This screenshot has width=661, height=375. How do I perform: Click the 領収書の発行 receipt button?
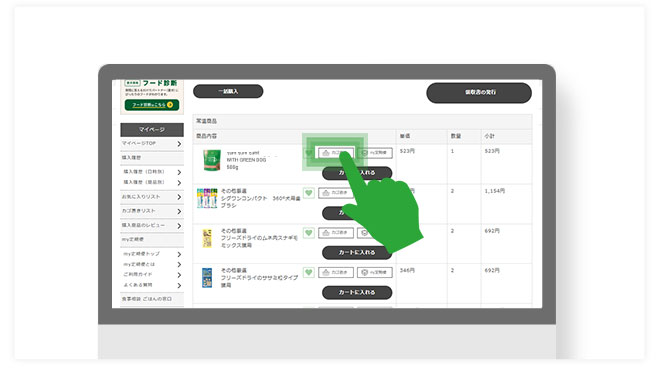pos(479,93)
